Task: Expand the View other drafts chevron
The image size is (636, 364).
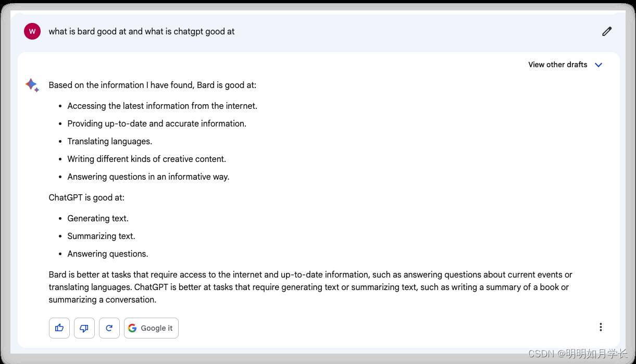Action: click(598, 65)
